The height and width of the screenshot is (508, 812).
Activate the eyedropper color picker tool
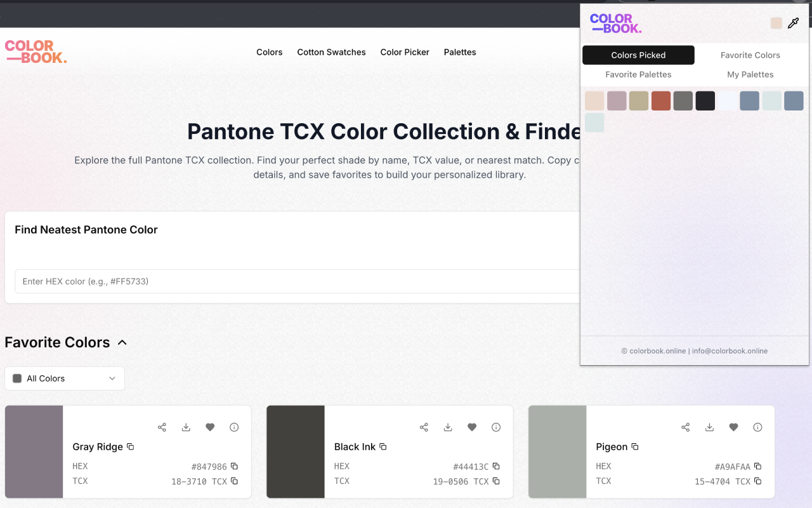[793, 23]
